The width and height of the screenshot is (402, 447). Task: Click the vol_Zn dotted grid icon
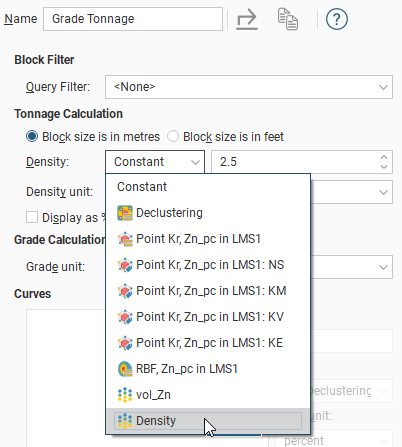(125, 395)
